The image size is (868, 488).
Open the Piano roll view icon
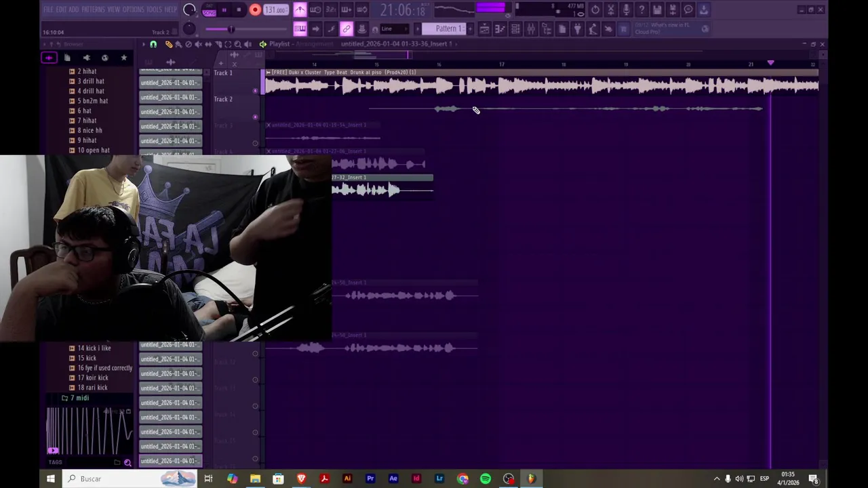[x=500, y=28]
